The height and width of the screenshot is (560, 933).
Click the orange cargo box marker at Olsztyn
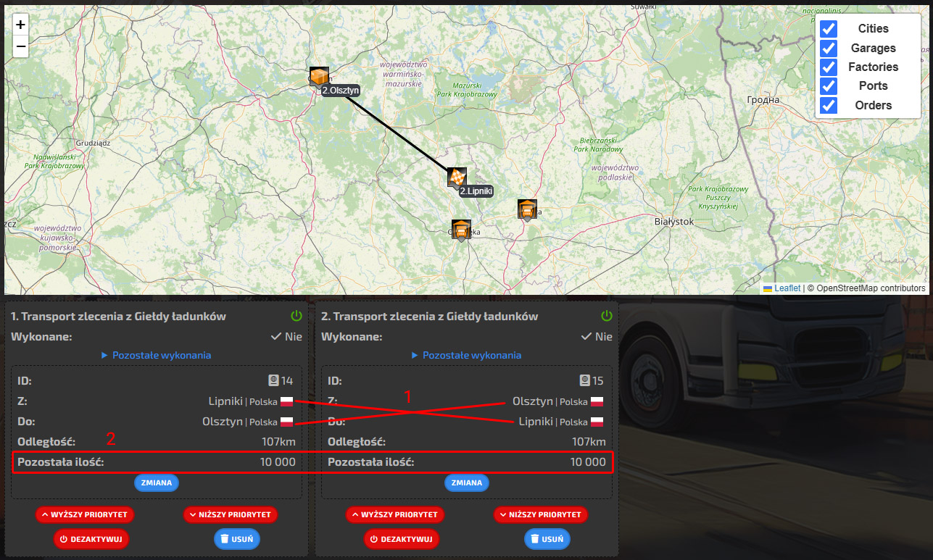click(x=319, y=77)
